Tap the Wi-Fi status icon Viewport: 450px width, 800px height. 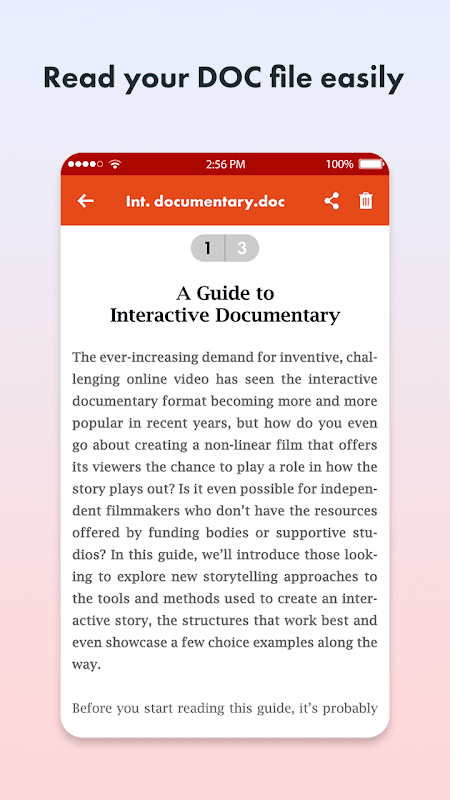point(115,164)
